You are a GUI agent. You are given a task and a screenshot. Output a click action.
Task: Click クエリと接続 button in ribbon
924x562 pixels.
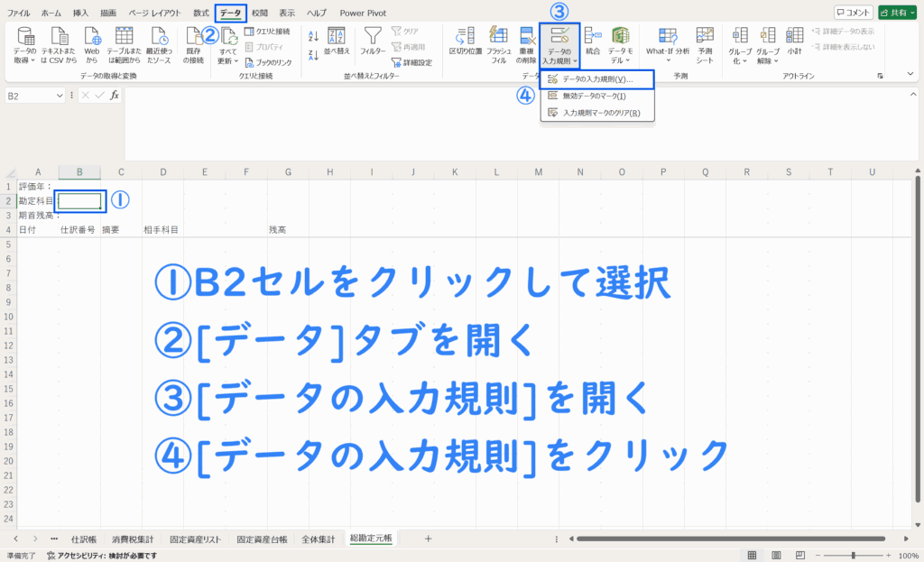[267, 32]
